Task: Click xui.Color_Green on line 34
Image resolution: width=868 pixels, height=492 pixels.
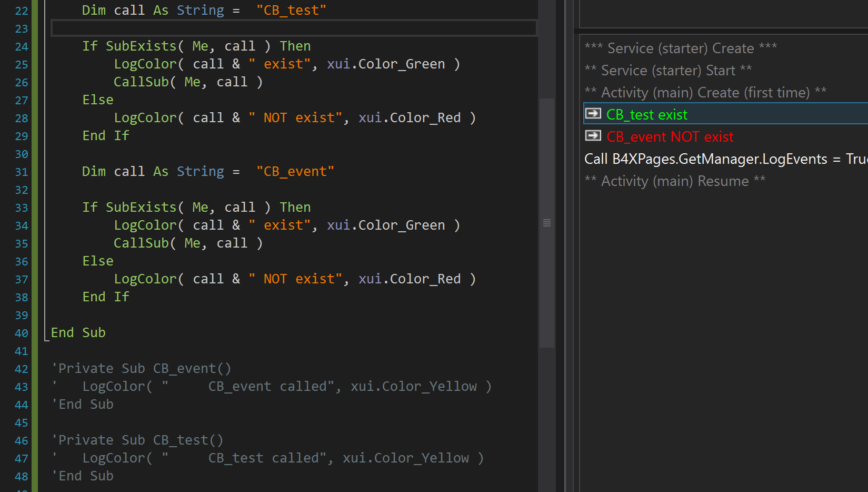Action: [x=386, y=225]
